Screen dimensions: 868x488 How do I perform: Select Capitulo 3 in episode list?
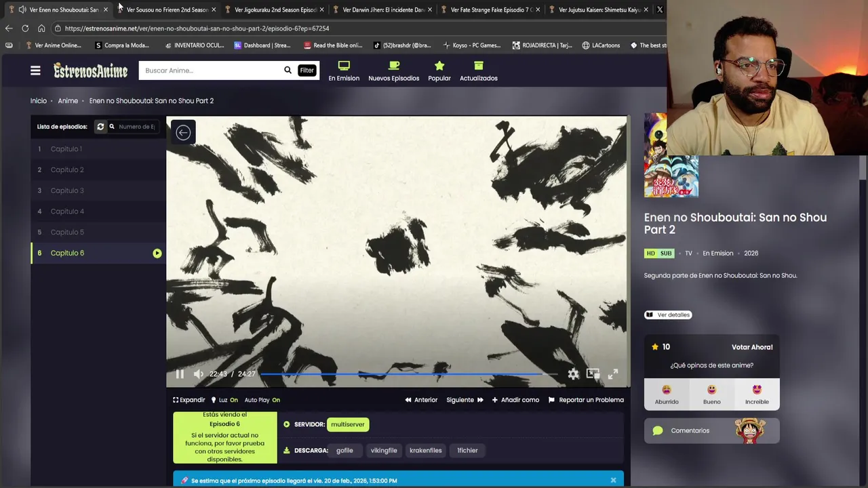click(x=98, y=190)
